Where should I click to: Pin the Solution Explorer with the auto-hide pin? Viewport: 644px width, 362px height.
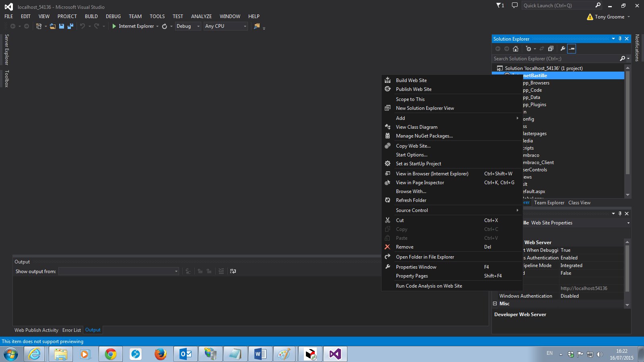coord(620,39)
